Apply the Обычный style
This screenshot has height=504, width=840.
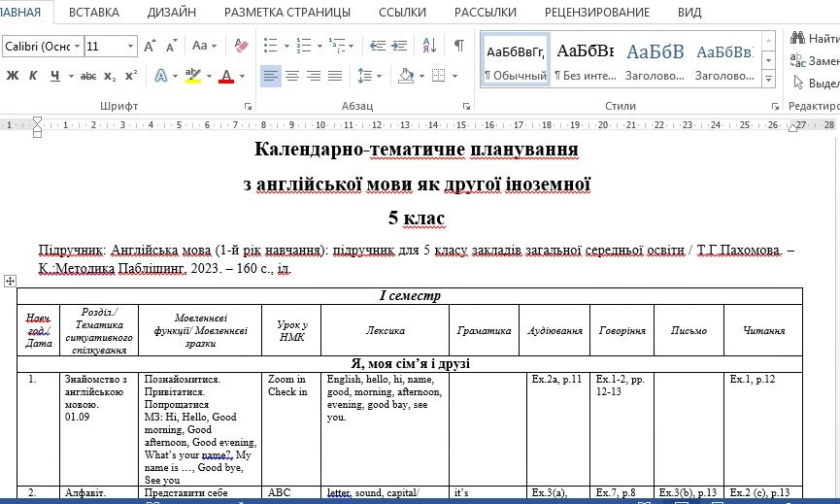515,61
